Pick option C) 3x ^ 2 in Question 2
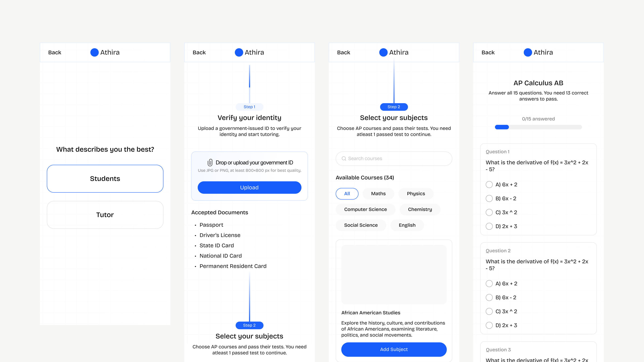The height and width of the screenshot is (362, 644). click(x=489, y=312)
